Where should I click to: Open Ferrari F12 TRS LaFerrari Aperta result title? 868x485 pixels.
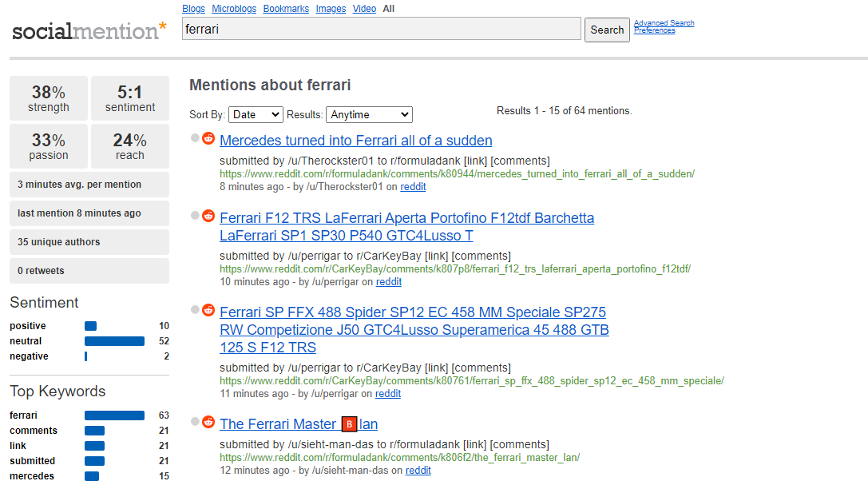point(407,227)
